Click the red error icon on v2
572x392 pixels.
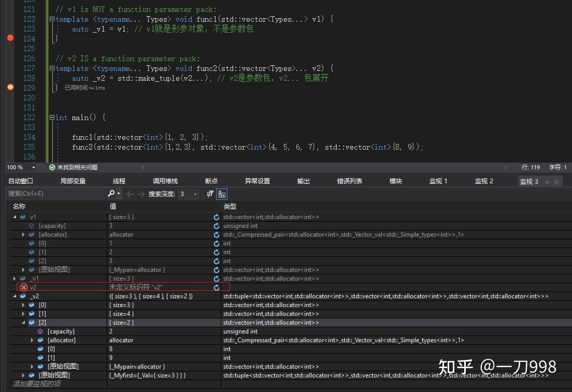(24, 287)
